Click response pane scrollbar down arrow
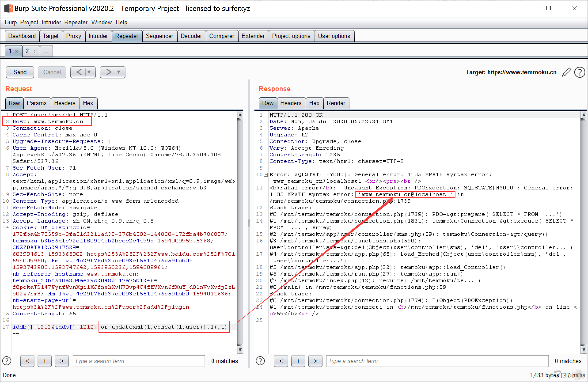This screenshot has width=588, height=382. pos(584,350)
